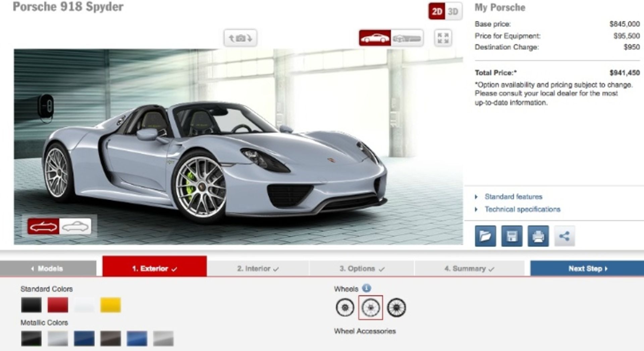Switch to closed roof view
This screenshot has height=351, width=644.
[x=75, y=227]
